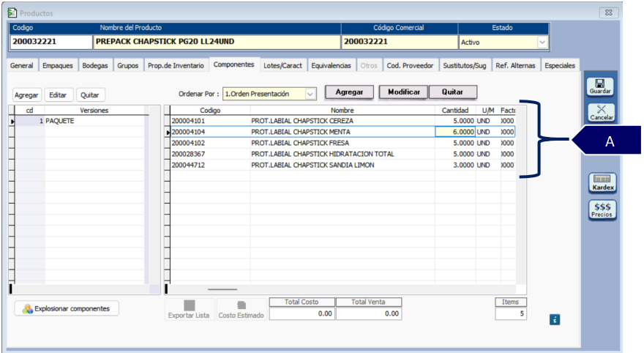Select row CHAPSTICK SANDIA LIMON

(x=342, y=166)
